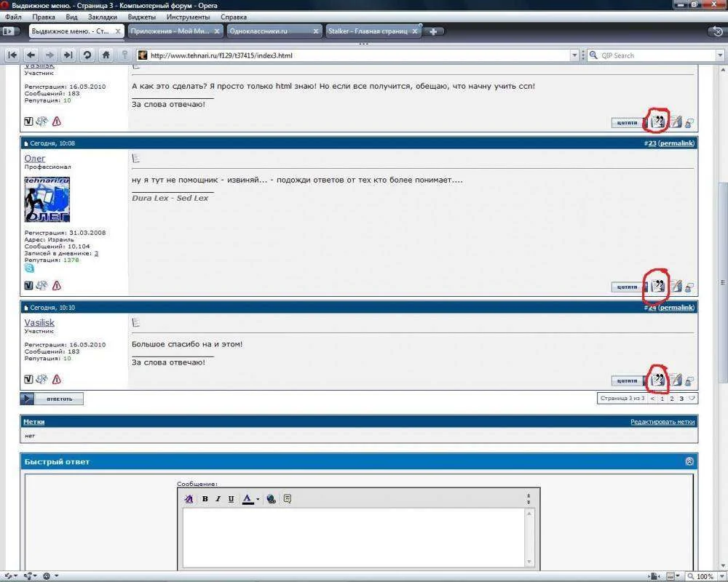Open the QIP Search engine dropdown
Viewport: 728px width, 582px height.
(720, 55)
